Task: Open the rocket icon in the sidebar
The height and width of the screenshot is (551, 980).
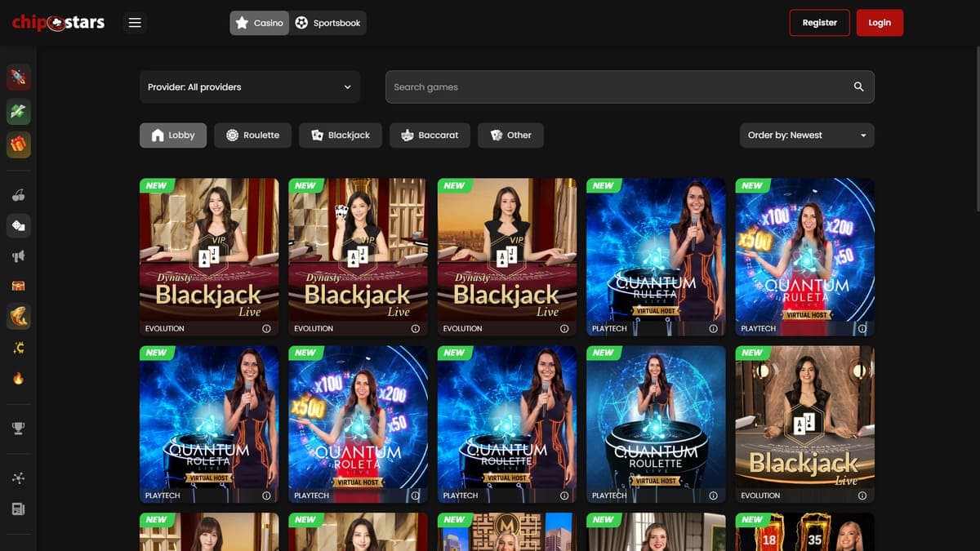Action: coord(18,78)
